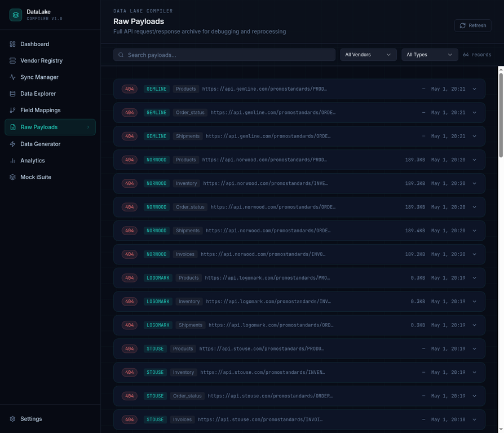Click LOGOMARK vendor tag on Inventory row
The height and width of the screenshot is (433, 504).
(x=158, y=302)
